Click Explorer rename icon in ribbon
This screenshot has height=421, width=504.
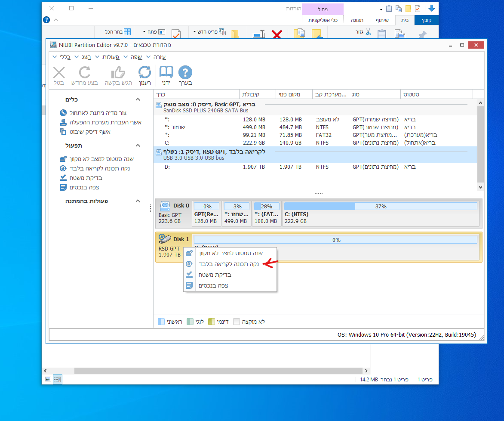(258, 34)
